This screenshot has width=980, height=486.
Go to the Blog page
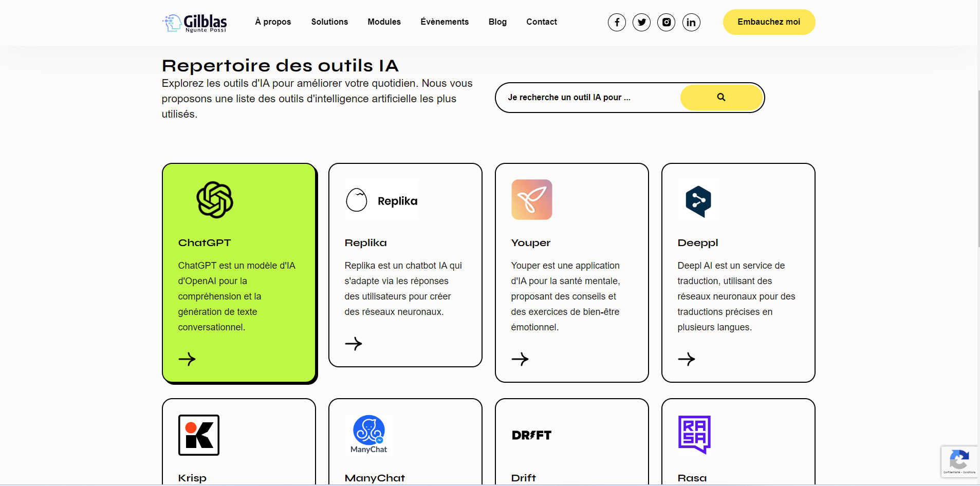click(497, 22)
